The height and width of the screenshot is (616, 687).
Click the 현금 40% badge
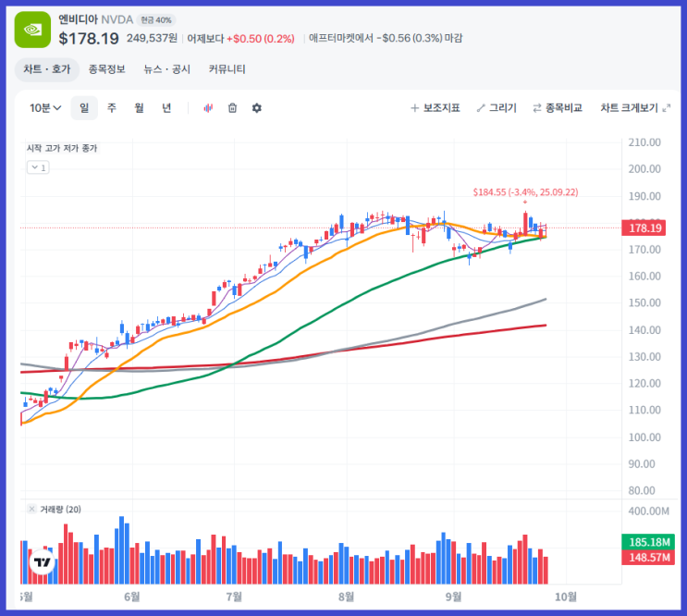156,20
